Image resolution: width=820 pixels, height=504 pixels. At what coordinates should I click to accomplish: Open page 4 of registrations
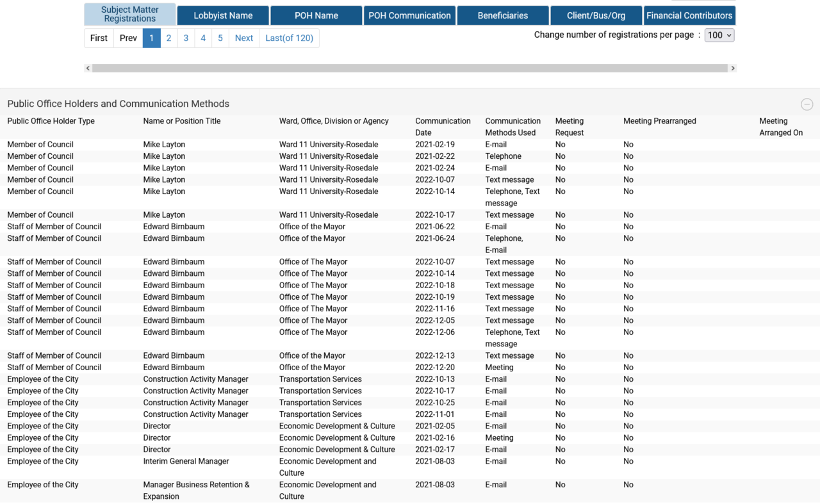203,38
